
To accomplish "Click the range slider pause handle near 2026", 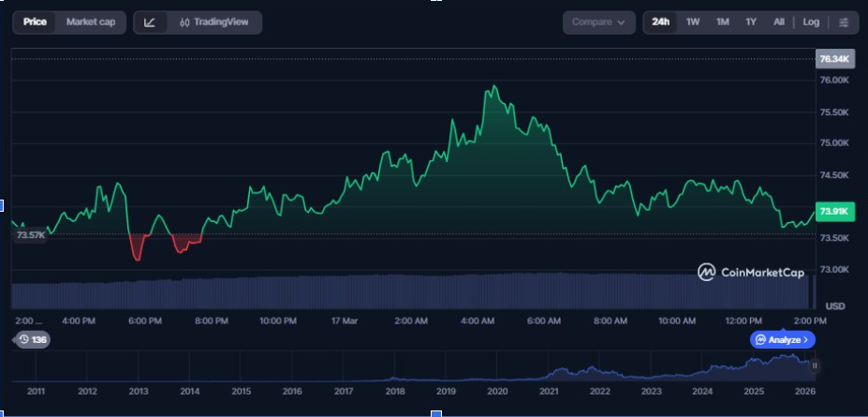I will [x=815, y=365].
